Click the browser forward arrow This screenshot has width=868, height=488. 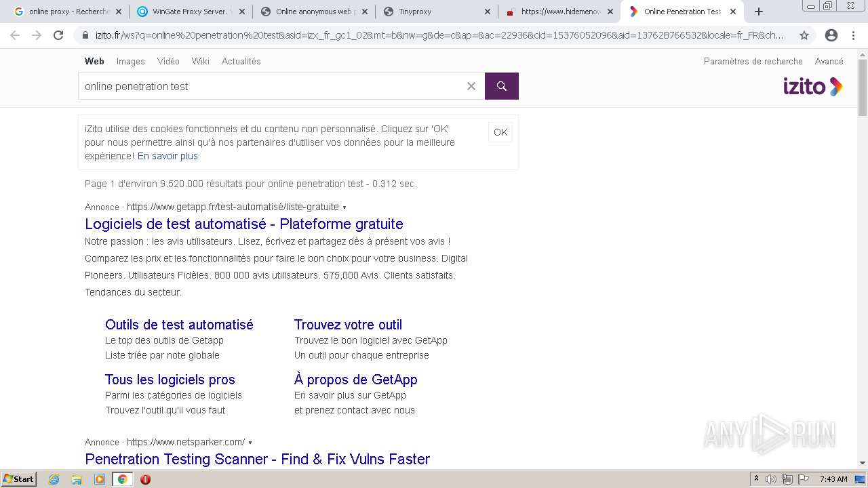point(37,35)
